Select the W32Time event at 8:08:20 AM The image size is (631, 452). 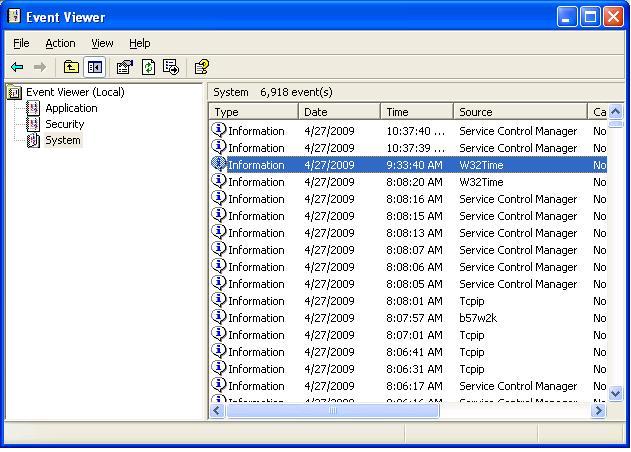pyautogui.click(x=481, y=182)
